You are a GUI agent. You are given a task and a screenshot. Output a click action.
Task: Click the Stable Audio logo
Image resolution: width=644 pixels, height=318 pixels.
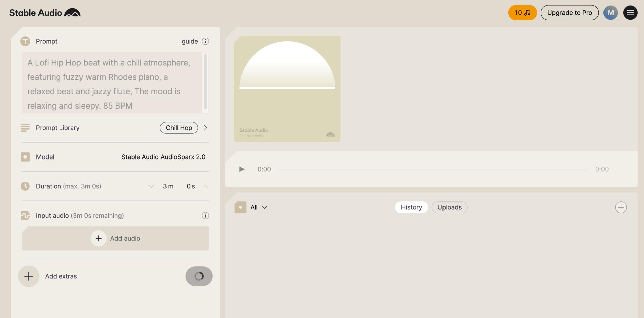[45, 13]
